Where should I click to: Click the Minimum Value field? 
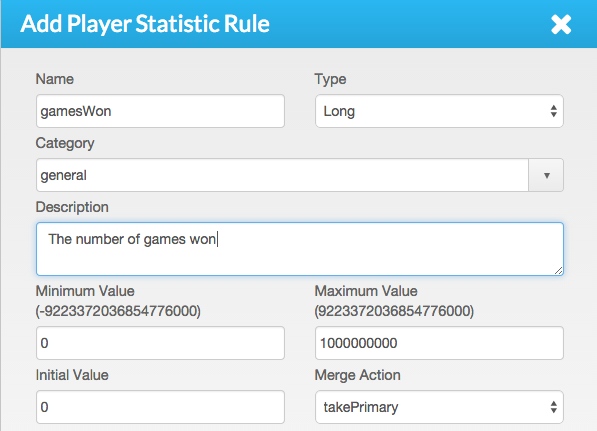160,343
